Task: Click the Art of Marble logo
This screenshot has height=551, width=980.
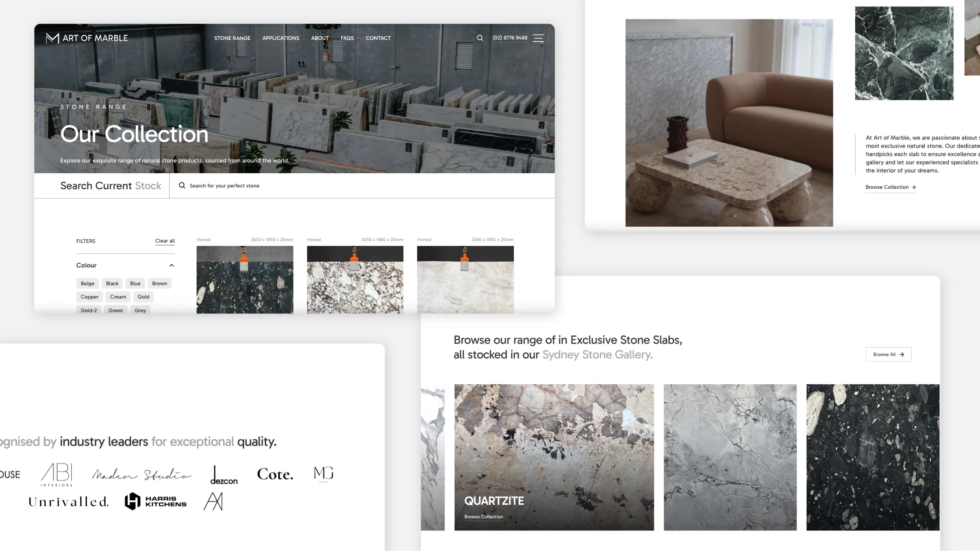Action: click(x=87, y=38)
